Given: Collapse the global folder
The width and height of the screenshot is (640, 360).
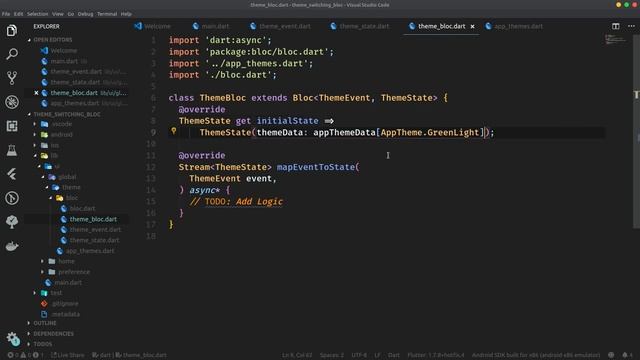Looking at the screenshot, I should tap(67, 177).
